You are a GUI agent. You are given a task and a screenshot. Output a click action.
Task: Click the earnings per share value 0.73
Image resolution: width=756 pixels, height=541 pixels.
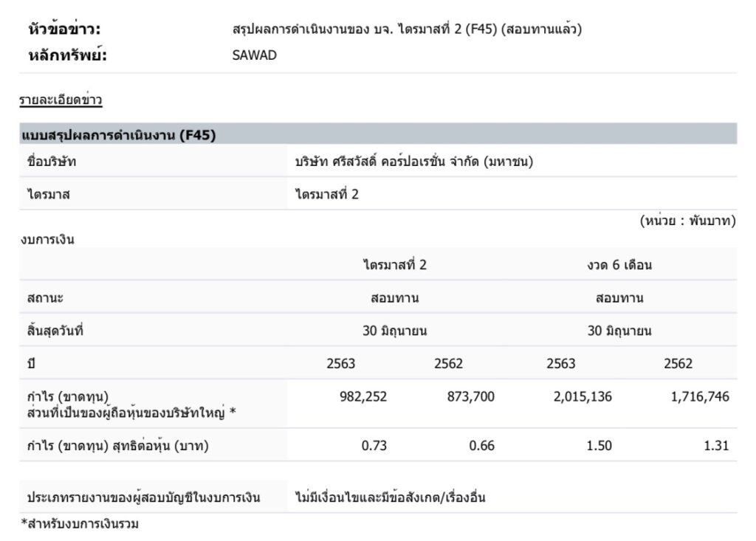[x=374, y=446]
